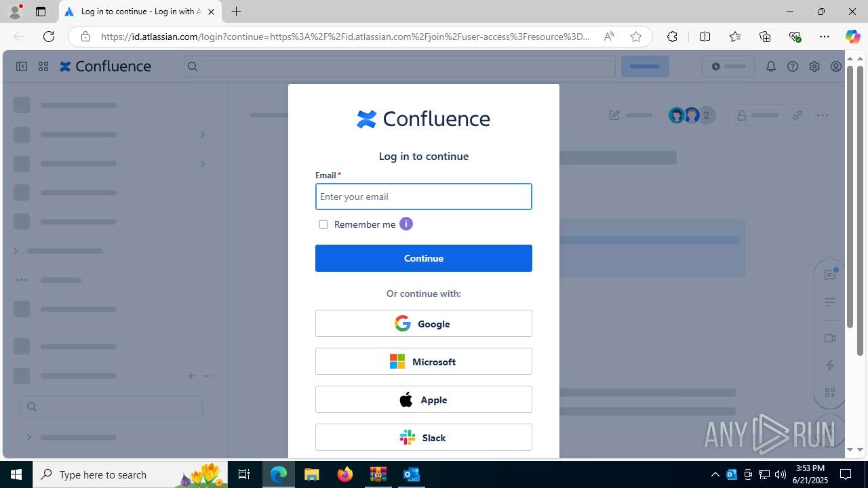Open Task View in the taskbar
868x488 pixels.
tap(244, 474)
